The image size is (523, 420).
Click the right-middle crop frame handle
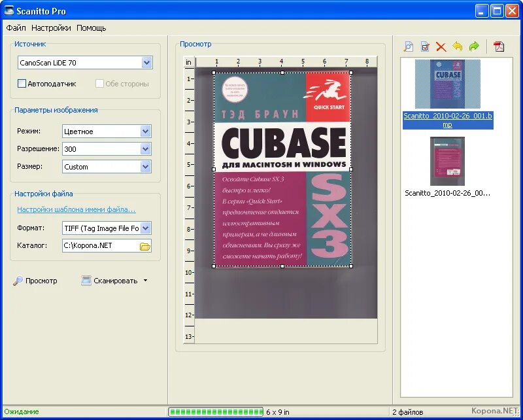tap(351, 169)
